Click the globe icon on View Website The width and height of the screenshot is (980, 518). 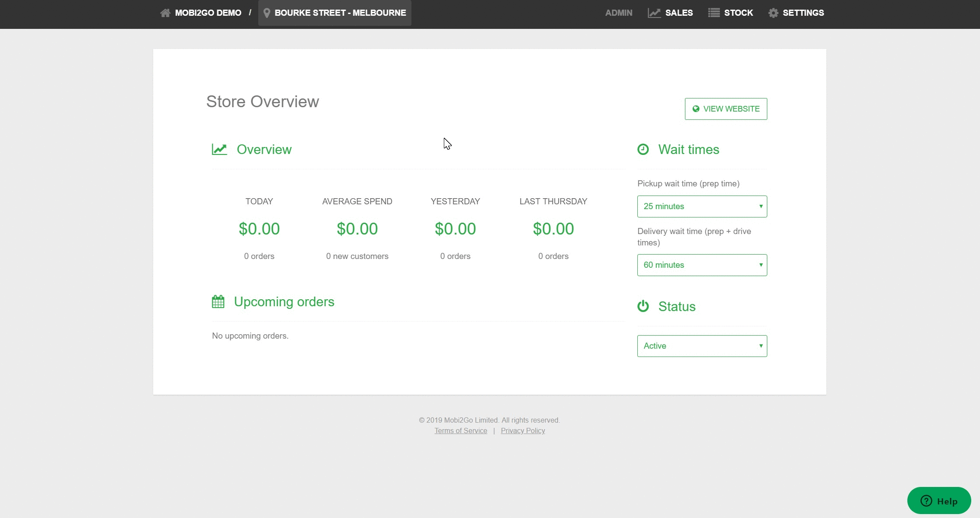(x=695, y=109)
